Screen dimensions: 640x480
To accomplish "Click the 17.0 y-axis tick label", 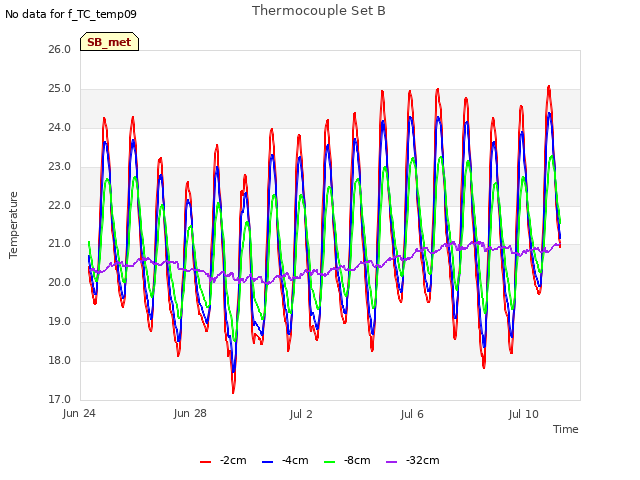I will (60, 399).
